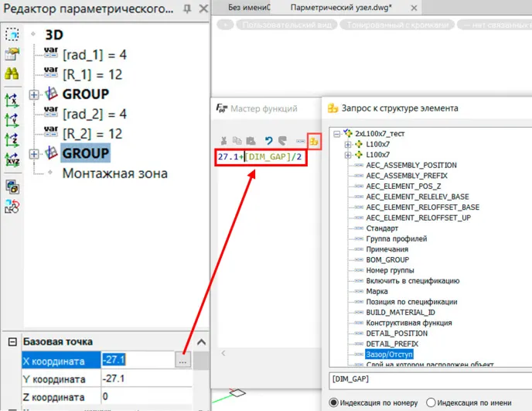532x411 pixels.
Task: Select Зазор/Отступ in the structure list
Action: point(388,354)
